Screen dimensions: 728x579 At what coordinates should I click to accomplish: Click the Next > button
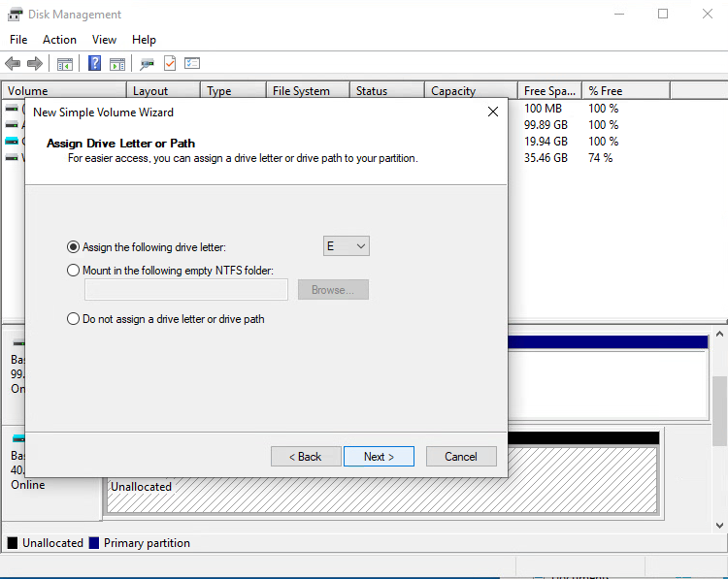[379, 457]
